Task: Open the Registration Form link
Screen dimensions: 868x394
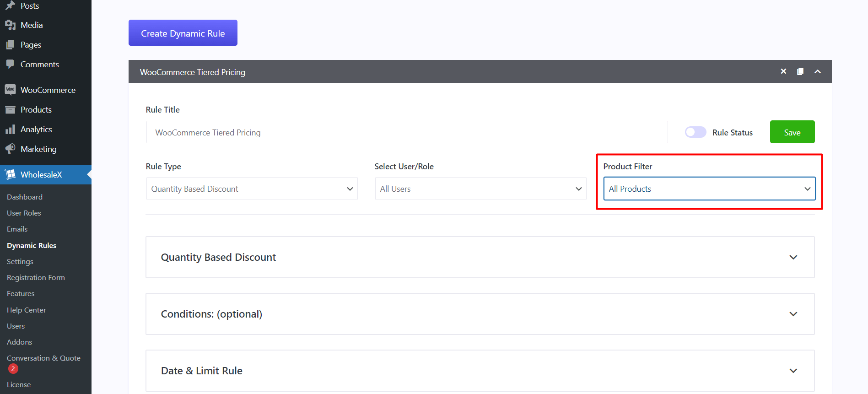Action: point(36,277)
